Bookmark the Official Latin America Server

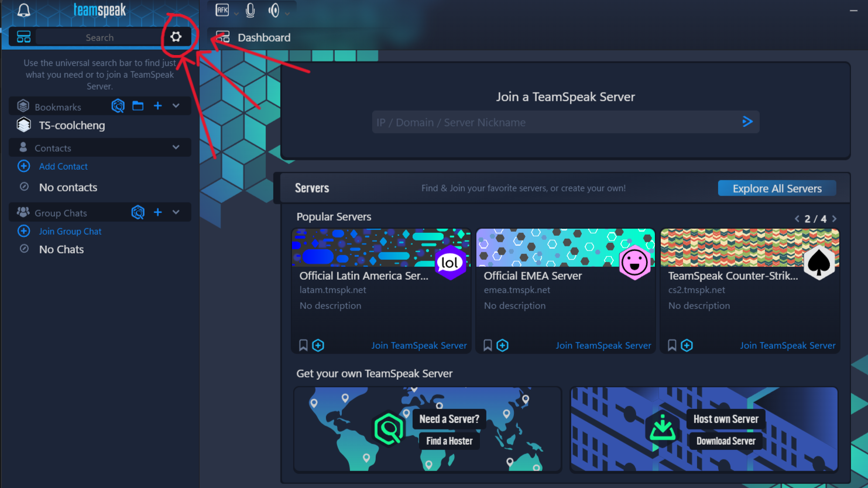point(303,345)
